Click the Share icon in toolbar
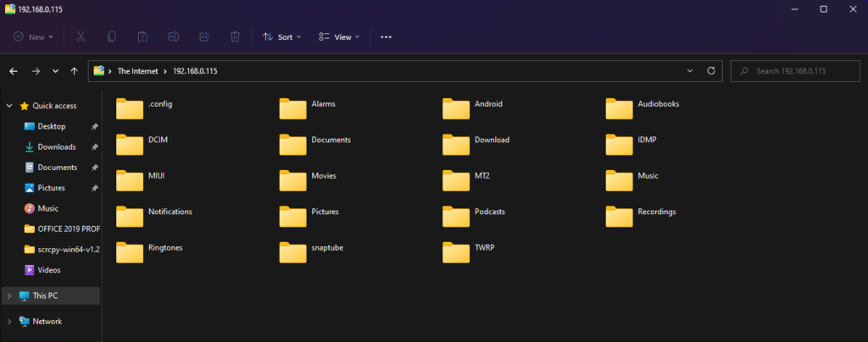868x342 pixels. tap(204, 37)
